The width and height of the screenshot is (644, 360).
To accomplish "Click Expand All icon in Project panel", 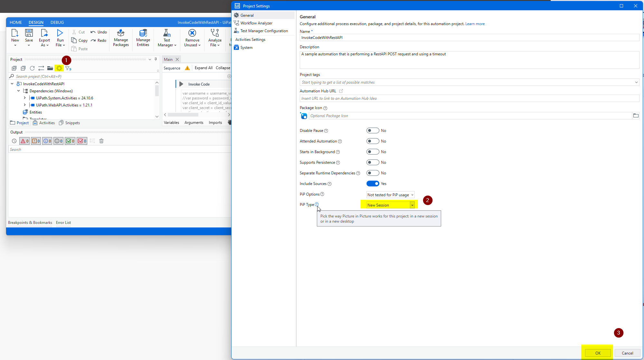I will pyautogui.click(x=14, y=68).
